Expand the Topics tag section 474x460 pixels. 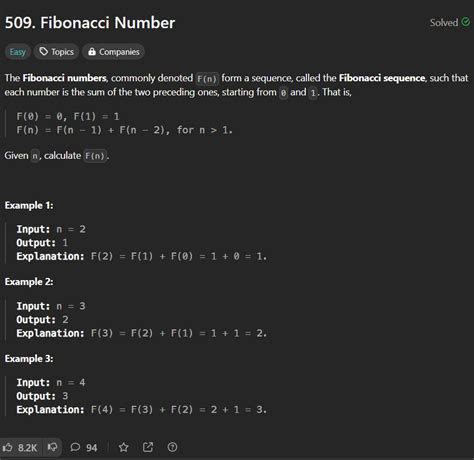(x=56, y=52)
